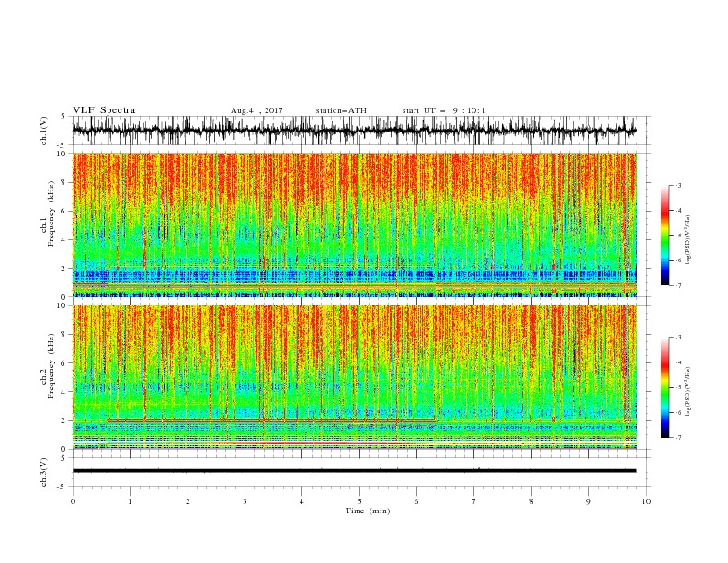Click the ch.2 PSD color scale bar
This screenshot has width=728, height=563.
point(665,387)
